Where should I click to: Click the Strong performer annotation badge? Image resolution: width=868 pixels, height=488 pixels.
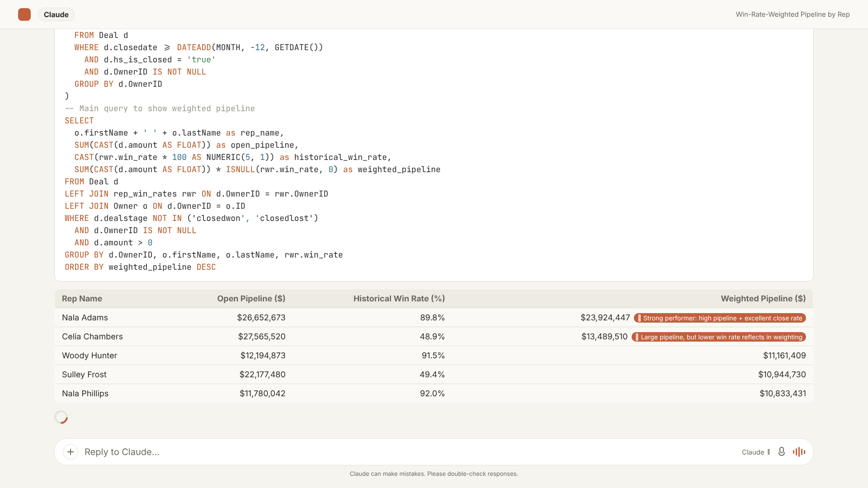point(720,318)
